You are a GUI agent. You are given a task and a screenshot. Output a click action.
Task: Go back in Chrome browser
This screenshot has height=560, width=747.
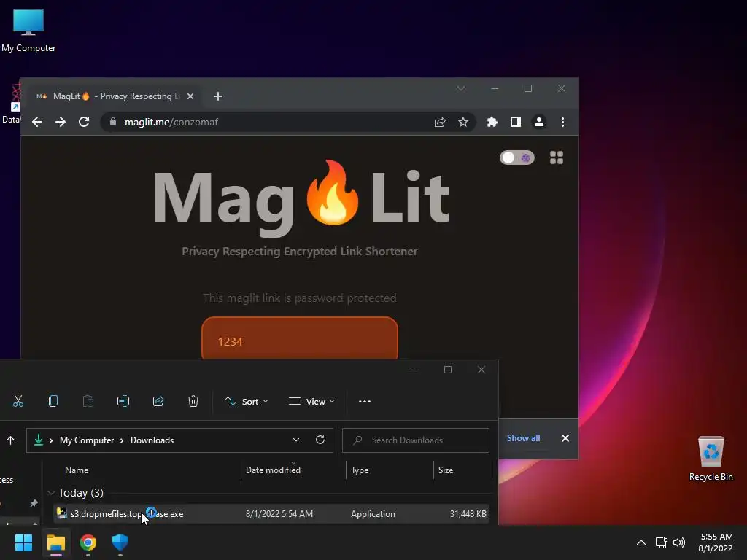tap(37, 122)
